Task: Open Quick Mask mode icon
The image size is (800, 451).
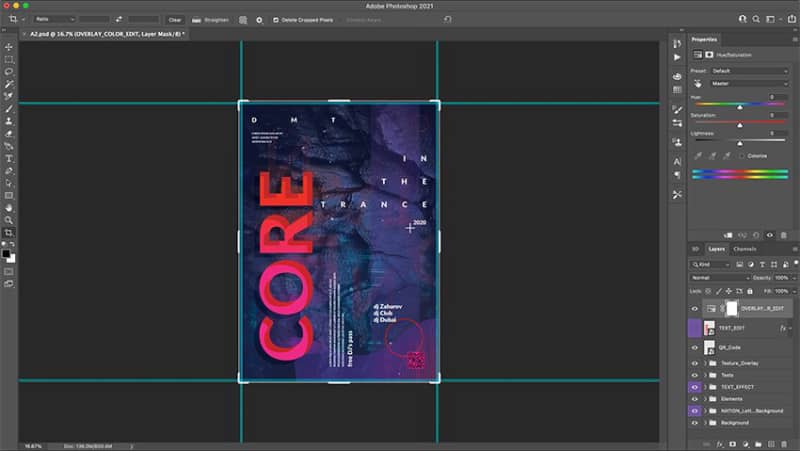Action: (9, 271)
